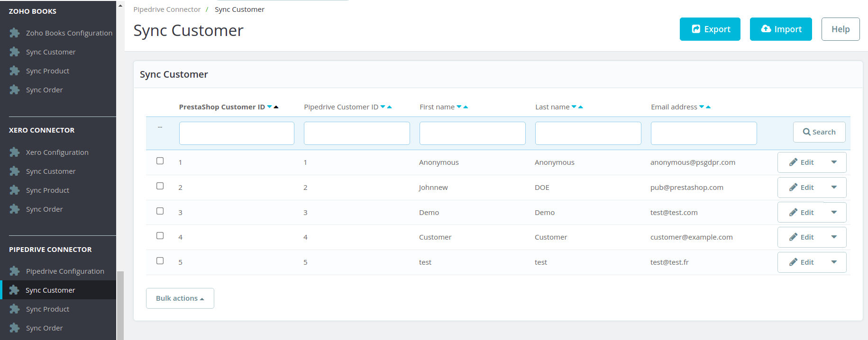Viewport: 868px width, 340px height.
Task: Click puzzle icon next to Zoho Sync Customer
Action: 15,52
